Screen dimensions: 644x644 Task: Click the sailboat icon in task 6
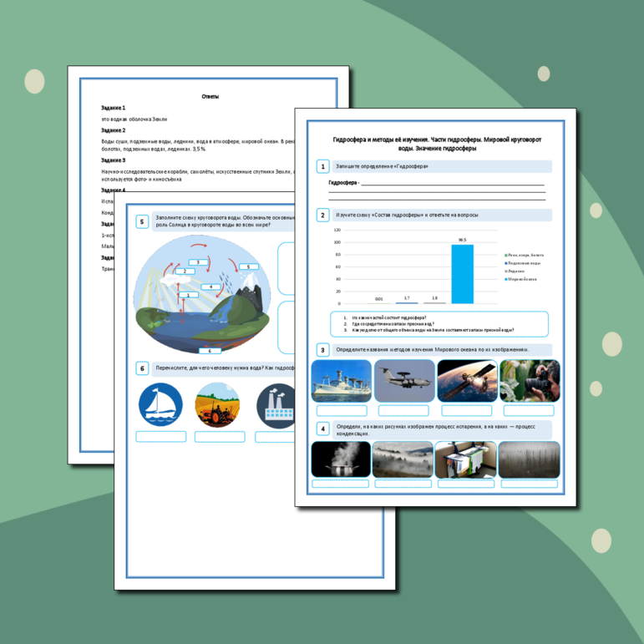pyautogui.click(x=160, y=405)
